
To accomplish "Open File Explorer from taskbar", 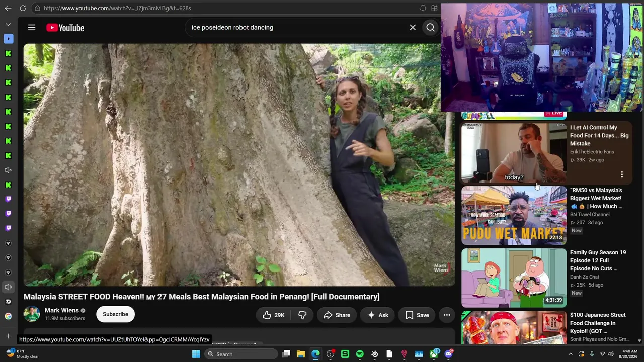I will coord(301,354).
